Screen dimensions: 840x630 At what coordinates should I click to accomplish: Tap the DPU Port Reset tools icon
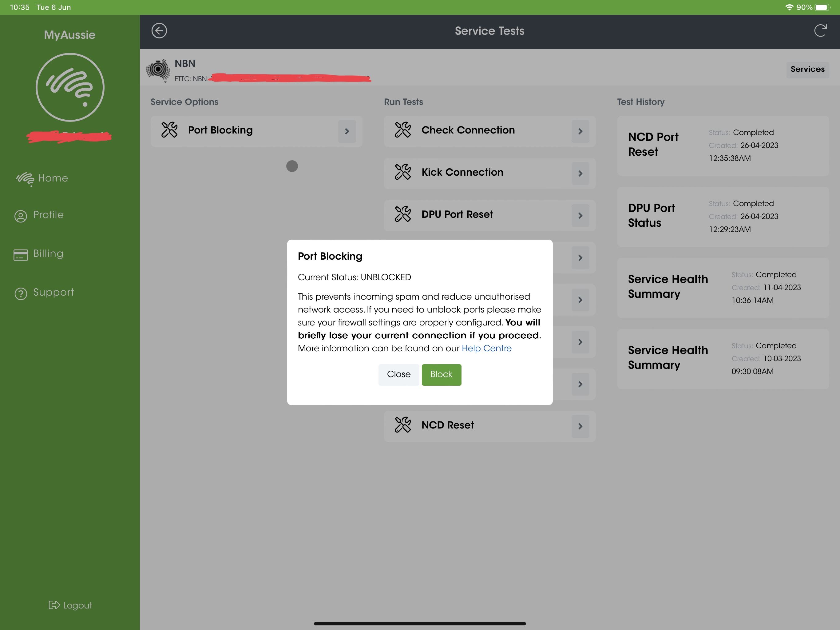402,214
